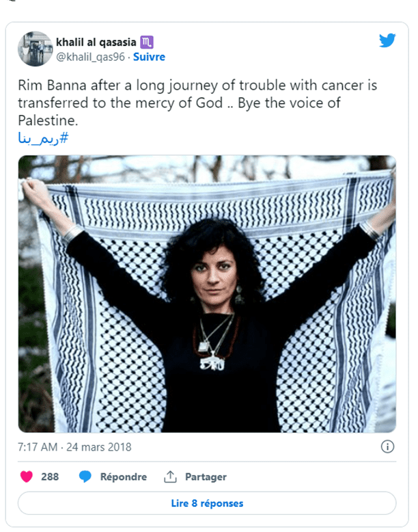The height and width of the screenshot is (532, 418).
Task: Click the khalil al qasasia display name
Action: click(x=96, y=42)
